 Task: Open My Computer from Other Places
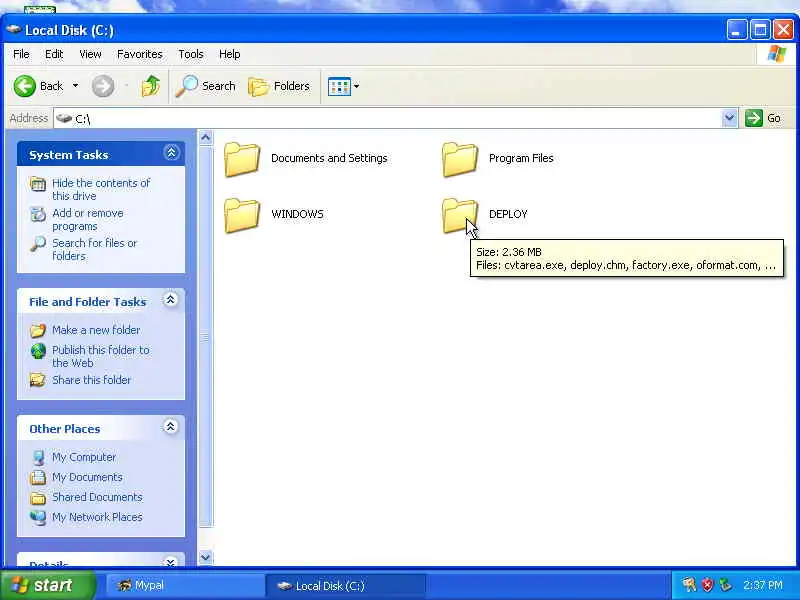pos(84,457)
